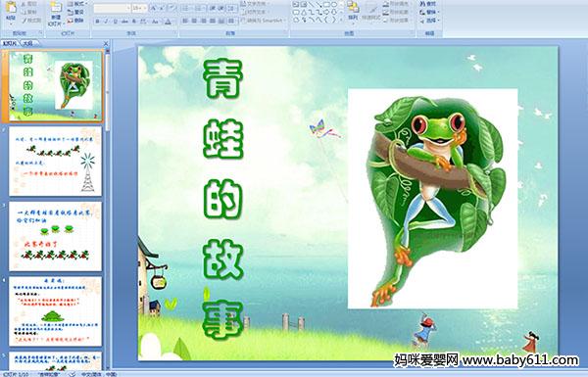Click the Reset slide icon
Screen dimensions: 588x377
pyautogui.click(x=71, y=12)
